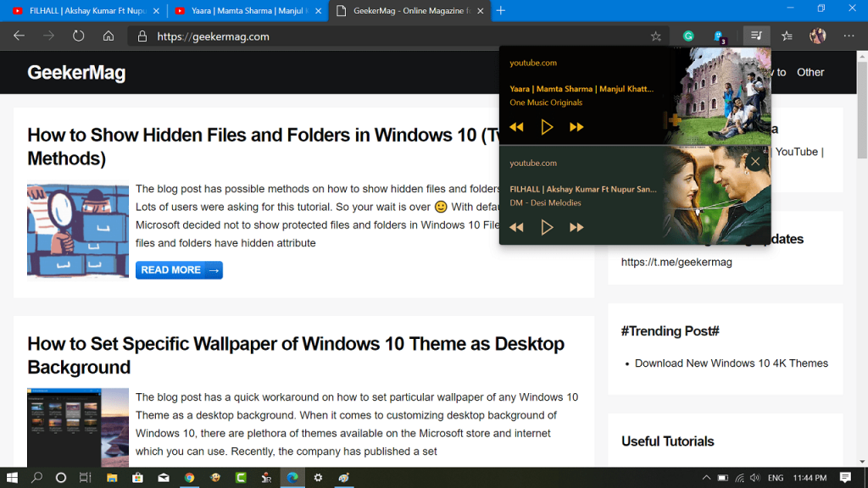Open the Other navigation menu item
The width and height of the screenshot is (868, 488).
(810, 72)
